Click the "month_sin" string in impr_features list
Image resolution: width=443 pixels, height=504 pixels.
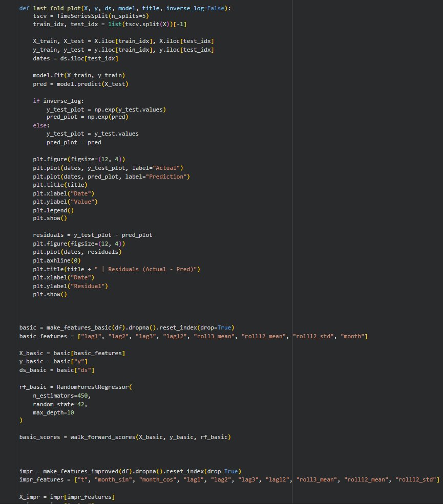coord(113,479)
